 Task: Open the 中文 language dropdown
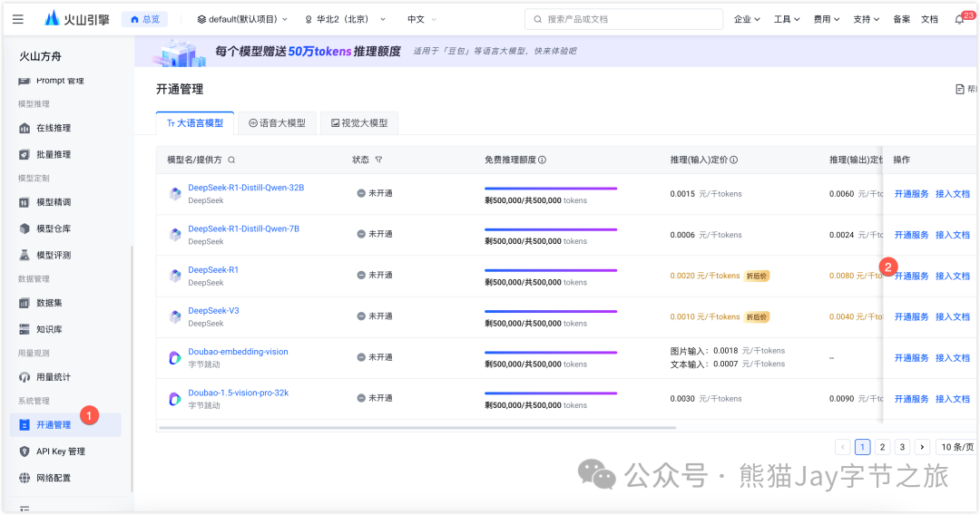(x=422, y=19)
